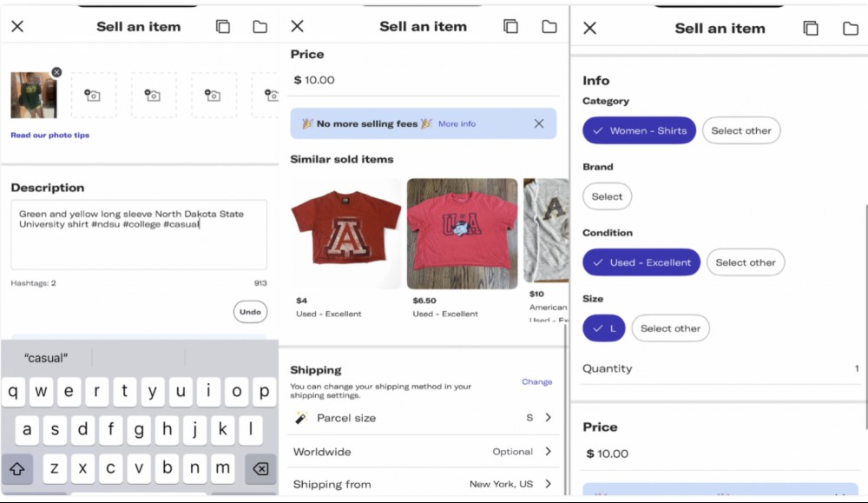Choose Select other for Size

tap(670, 328)
